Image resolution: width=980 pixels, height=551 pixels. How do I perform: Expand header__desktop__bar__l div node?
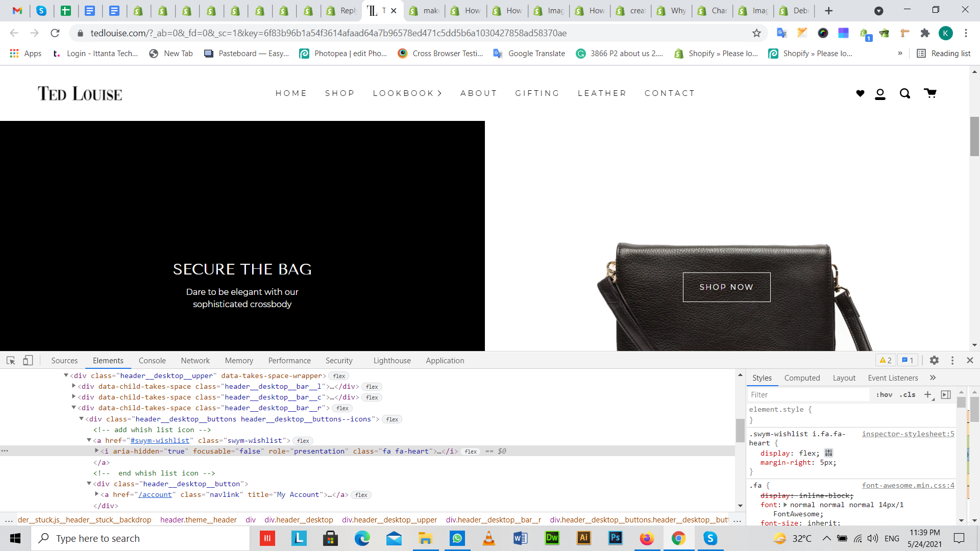[74, 386]
